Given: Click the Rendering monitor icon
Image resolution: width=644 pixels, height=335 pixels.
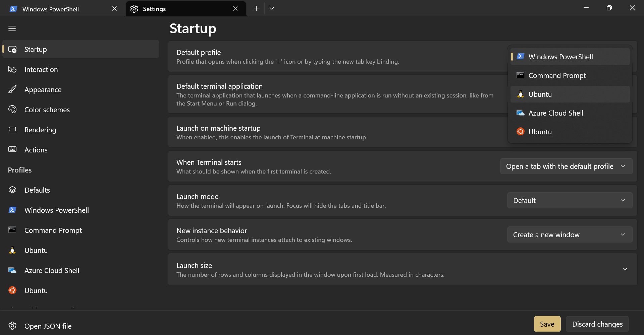Looking at the screenshot, I should pyautogui.click(x=12, y=130).
